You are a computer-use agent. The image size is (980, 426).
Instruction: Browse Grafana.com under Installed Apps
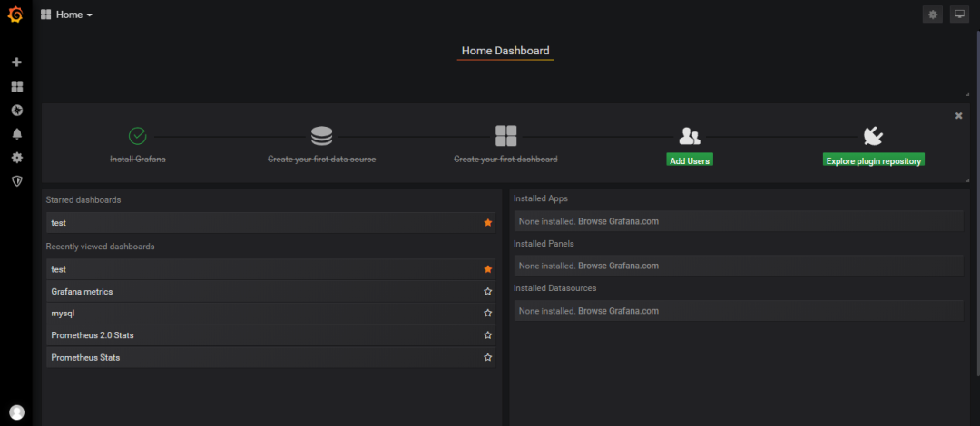pos(618,221)
